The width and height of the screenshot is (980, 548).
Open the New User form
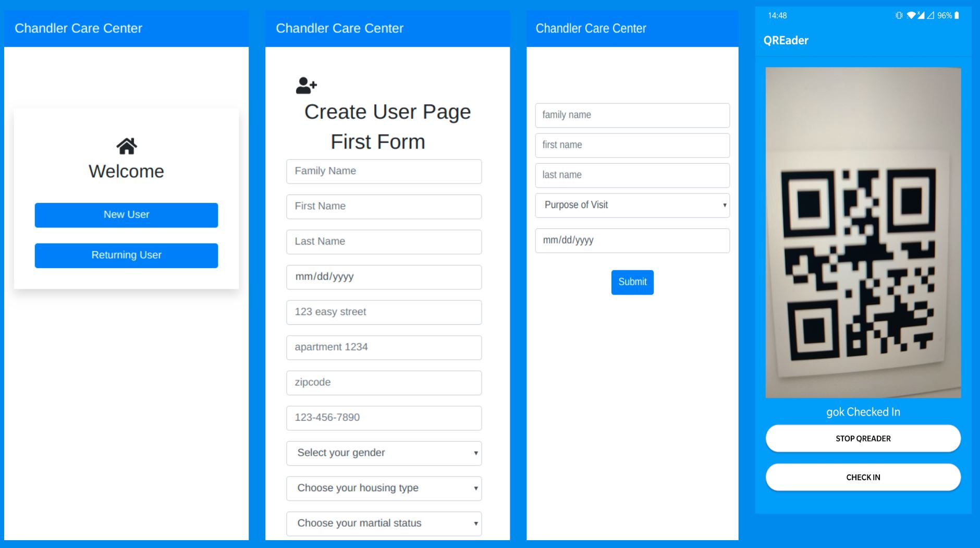pyautogui.click(x=126, y=215)
